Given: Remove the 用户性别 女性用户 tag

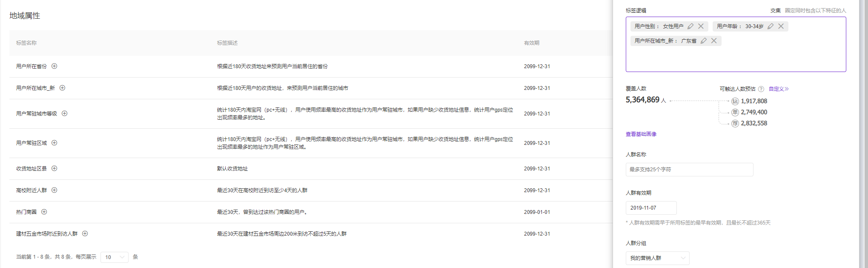Looking at the screenshot, I should point(701,26).
